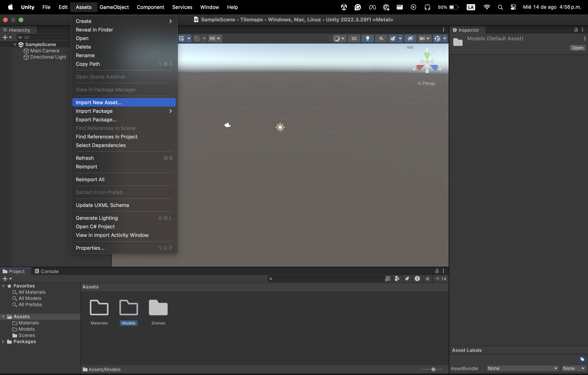Toggle scene lighting with the lightbulb icon
The width and height of the screenshot is (588, 375).
367,38
